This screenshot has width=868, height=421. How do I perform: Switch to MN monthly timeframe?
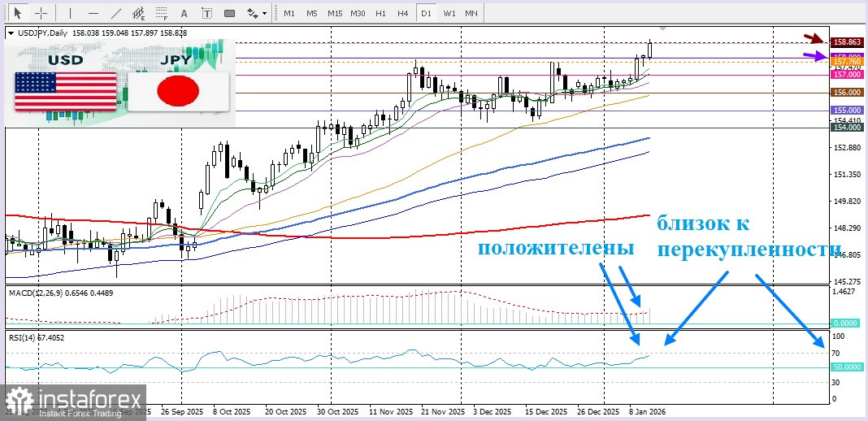(471, 13)
